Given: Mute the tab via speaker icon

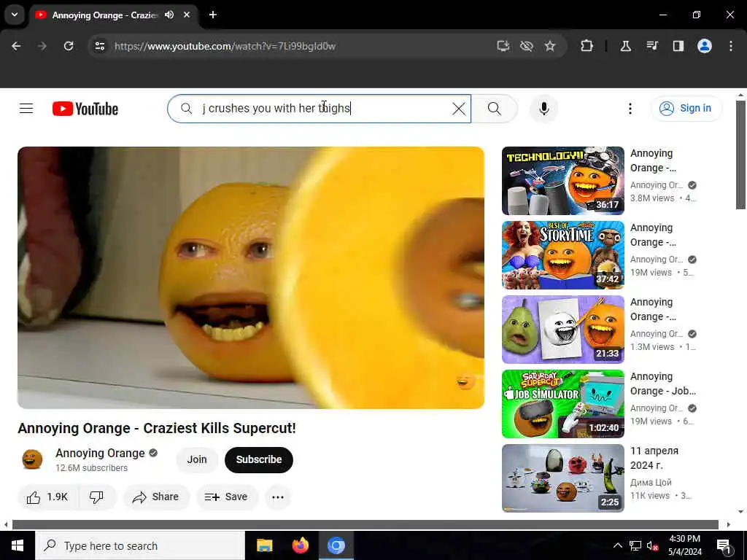Looking at the screenshot, I should pos(169,15).
